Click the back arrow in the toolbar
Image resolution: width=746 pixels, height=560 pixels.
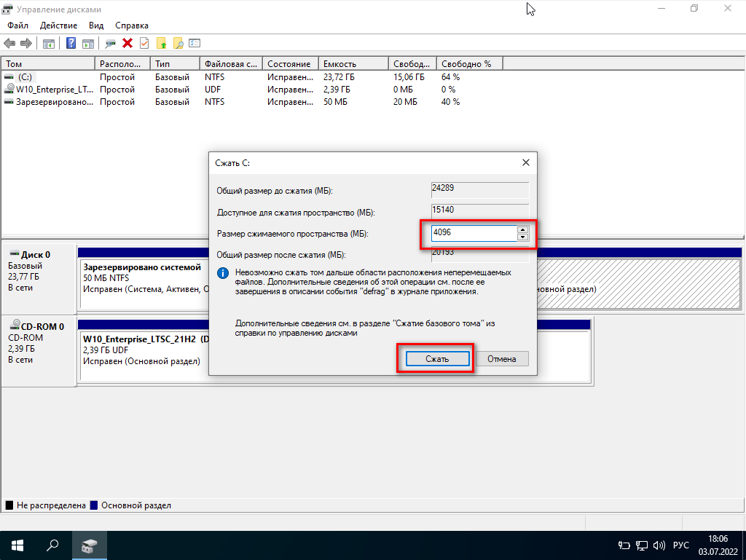click(9, 44)
